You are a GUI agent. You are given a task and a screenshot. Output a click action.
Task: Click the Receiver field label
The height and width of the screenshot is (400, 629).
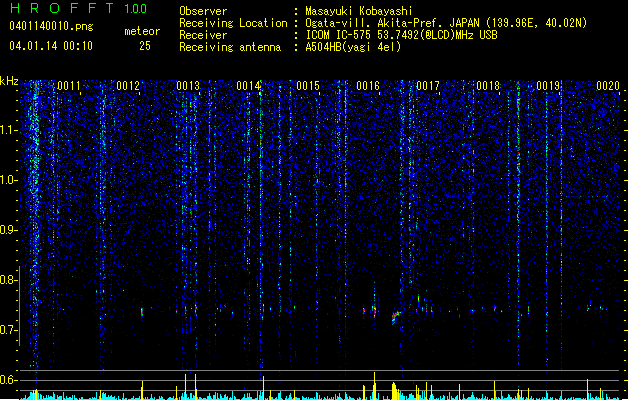203,35
